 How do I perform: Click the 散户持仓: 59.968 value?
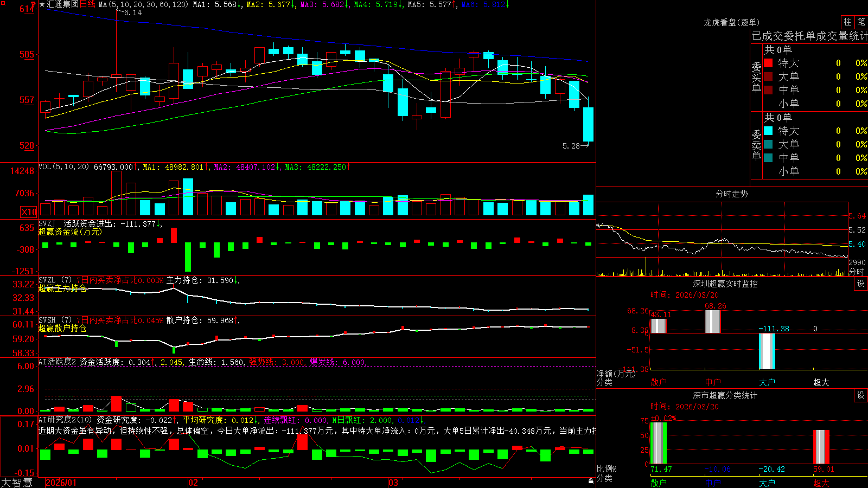200,320
